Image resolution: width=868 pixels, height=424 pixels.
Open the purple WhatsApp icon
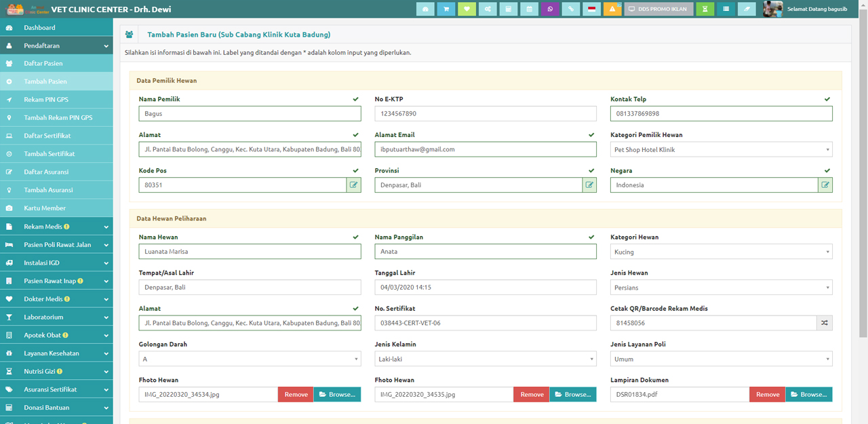550,9
